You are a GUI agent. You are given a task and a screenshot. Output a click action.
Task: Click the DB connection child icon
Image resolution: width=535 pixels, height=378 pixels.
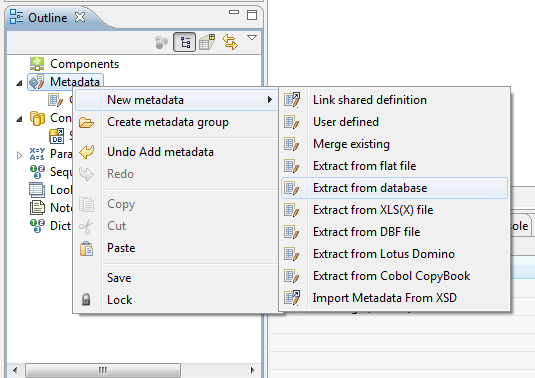(x=57, y=136)
